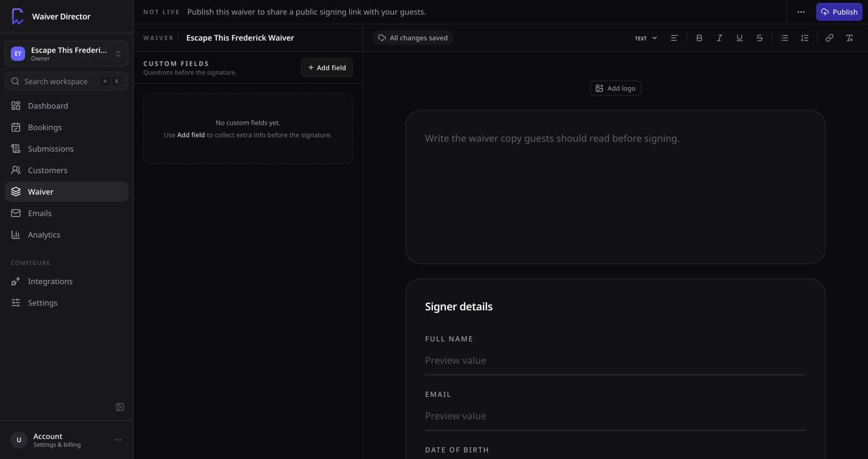Insert a bulleted list
The image size is (868, 459).
pos(784,38)
